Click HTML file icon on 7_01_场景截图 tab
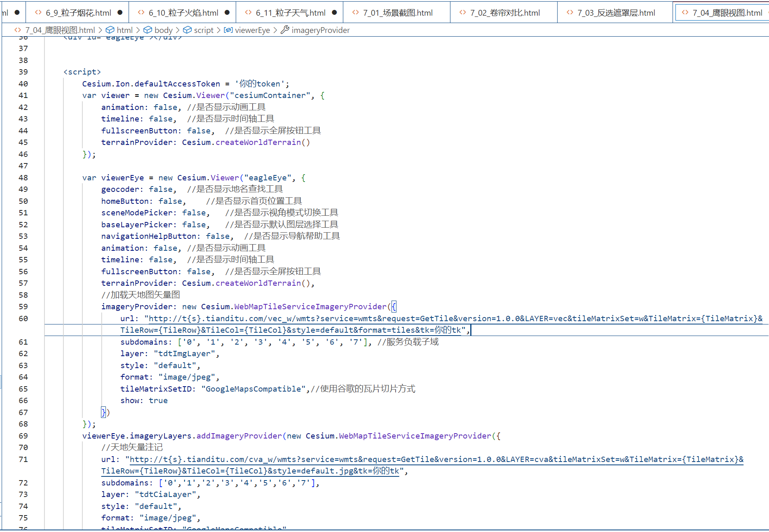 (x=356, y=12)
